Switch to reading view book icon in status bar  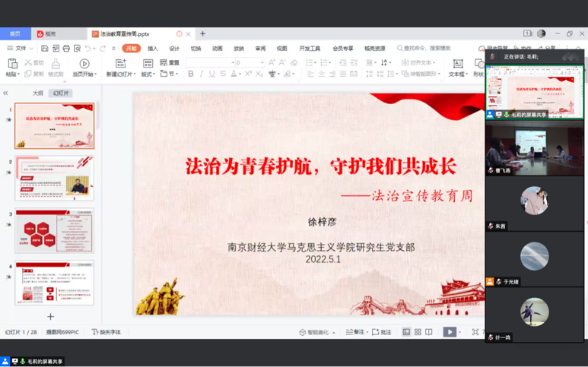click(x=428, y=332)
